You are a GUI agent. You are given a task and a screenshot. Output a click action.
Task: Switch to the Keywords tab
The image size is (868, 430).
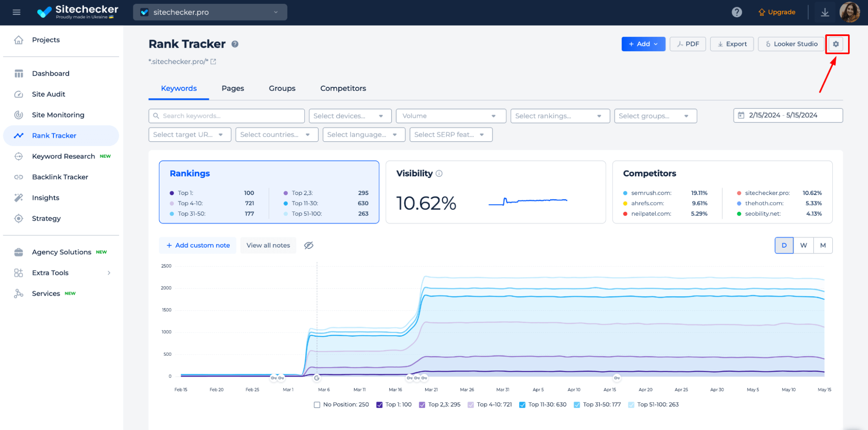pos(179,88)
